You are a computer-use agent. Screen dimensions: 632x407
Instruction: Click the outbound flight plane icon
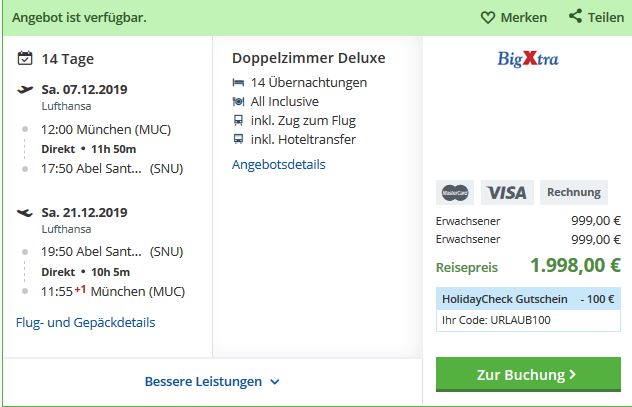25,89
